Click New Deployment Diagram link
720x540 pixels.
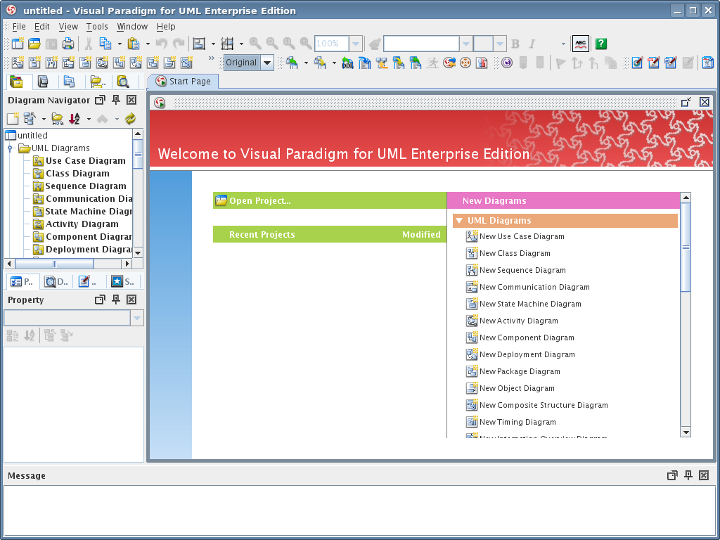(527, 354)
